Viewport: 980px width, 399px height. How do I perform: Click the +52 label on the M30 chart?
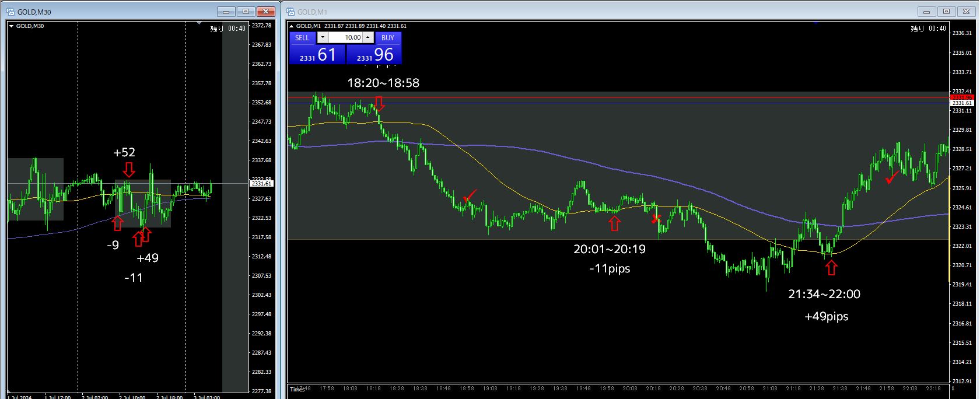tap(124, 152)
